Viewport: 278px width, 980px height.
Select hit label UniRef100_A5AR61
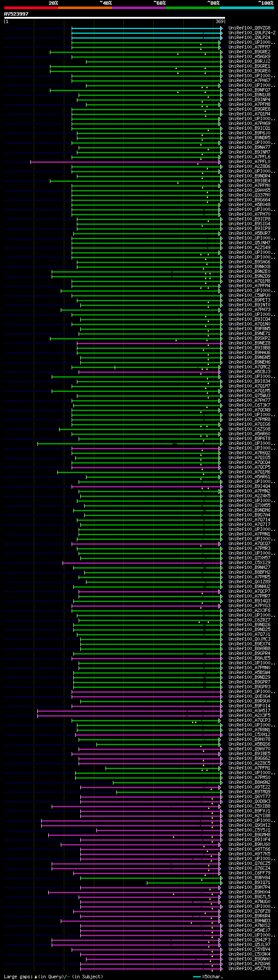tap(249, 477)
